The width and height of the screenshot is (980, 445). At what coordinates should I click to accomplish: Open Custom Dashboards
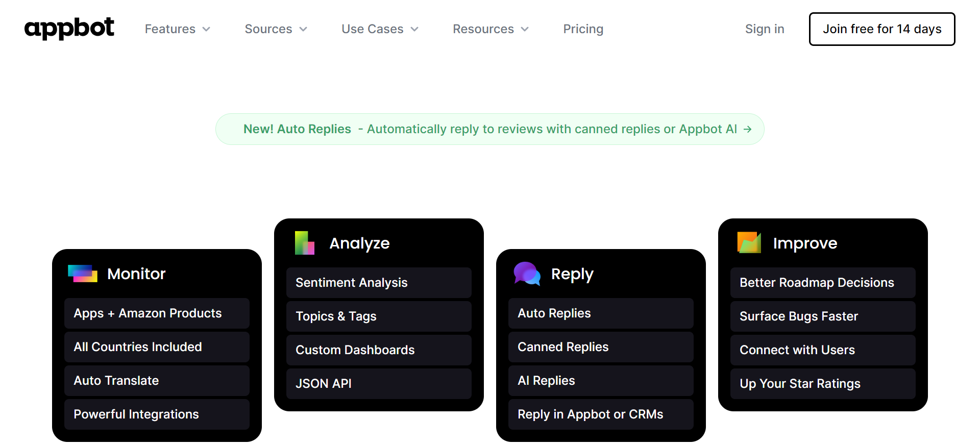click(x=379, y=350)
